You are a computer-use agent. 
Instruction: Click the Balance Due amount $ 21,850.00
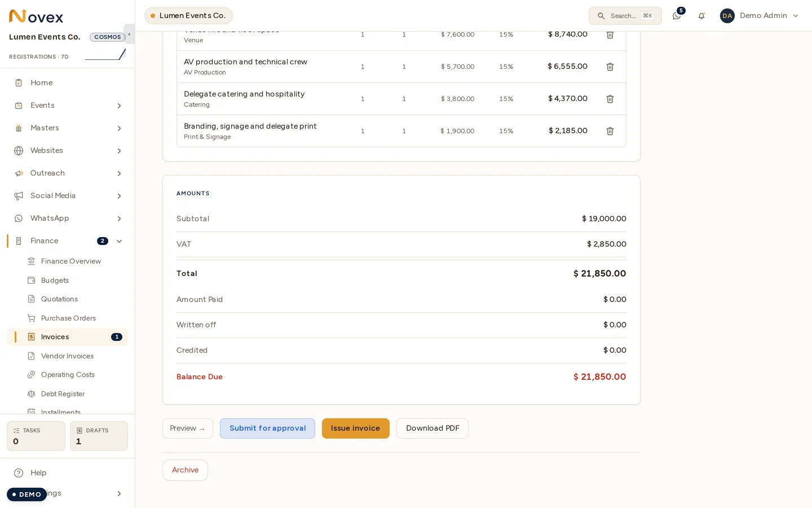599,377
